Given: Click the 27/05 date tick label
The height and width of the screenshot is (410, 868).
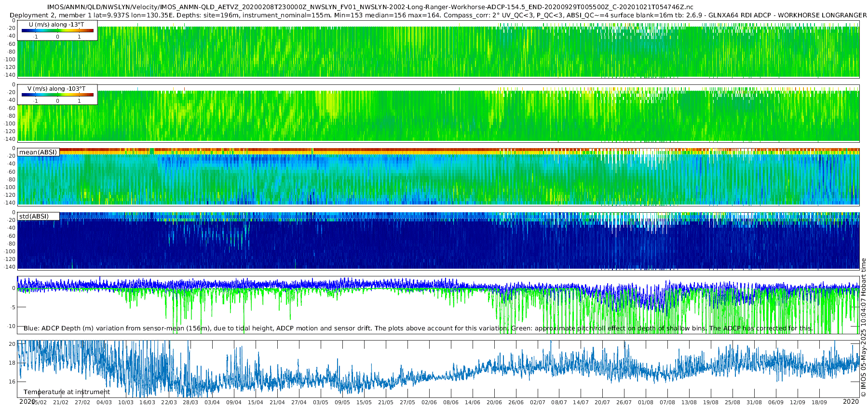Looking at the screenshot, I should 407,402.
